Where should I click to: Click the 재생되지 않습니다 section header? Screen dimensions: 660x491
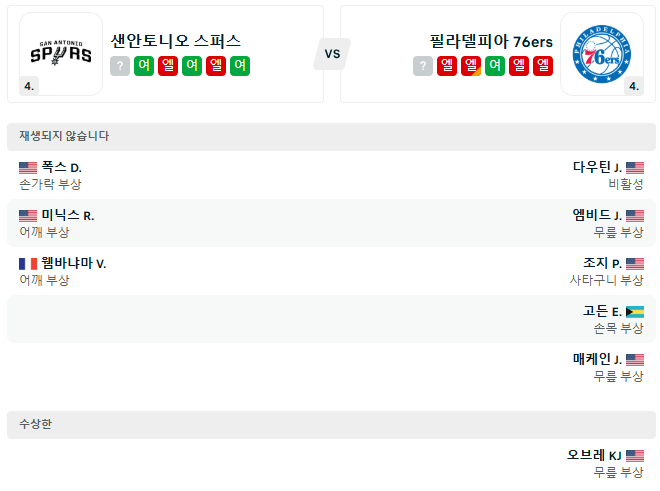[x=64, y=136]
